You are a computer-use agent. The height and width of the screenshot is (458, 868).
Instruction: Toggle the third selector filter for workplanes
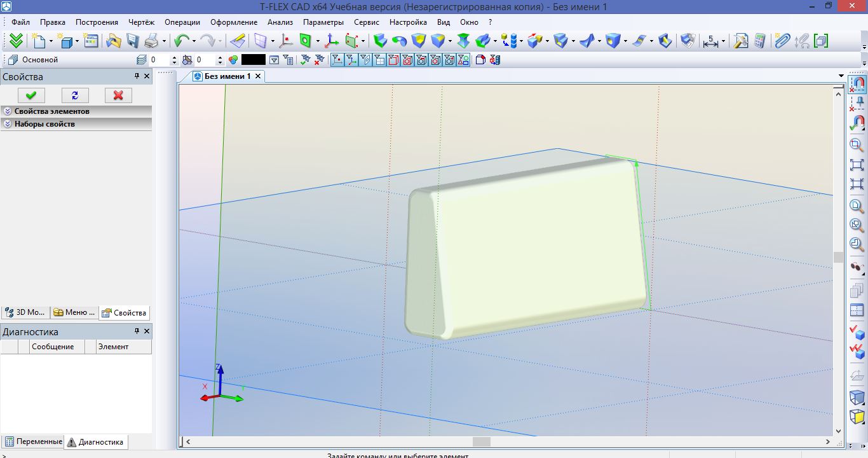pos(365,60)
